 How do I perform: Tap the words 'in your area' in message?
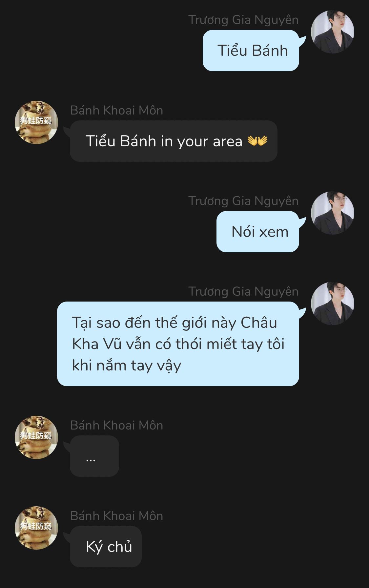201,142
